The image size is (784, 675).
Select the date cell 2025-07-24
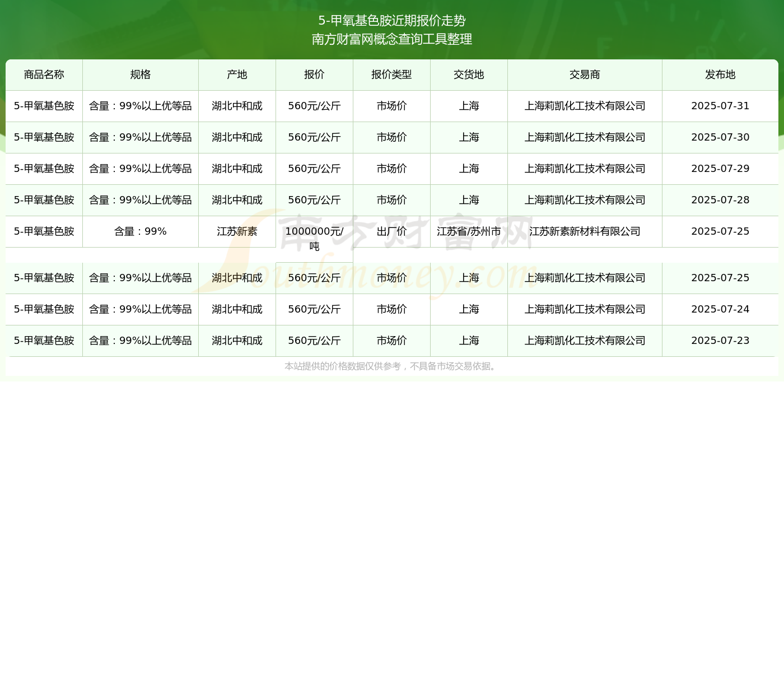tap(720, 309)
